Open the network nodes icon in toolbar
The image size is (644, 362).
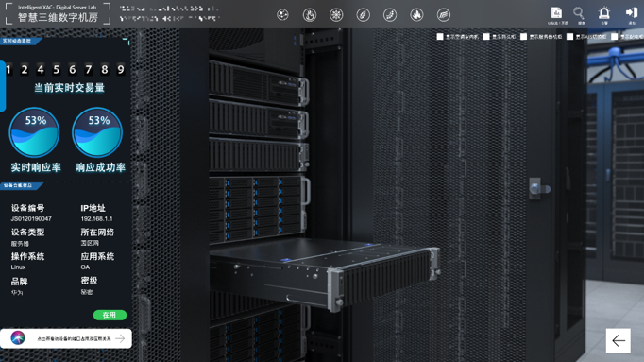pos(282,15)
